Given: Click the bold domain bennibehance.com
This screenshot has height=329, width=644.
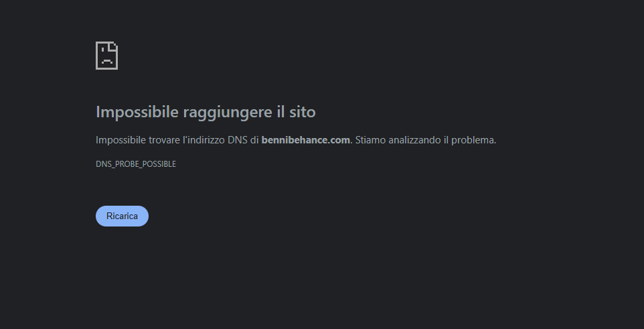Looking at the screenshot, I should [305, 140].
